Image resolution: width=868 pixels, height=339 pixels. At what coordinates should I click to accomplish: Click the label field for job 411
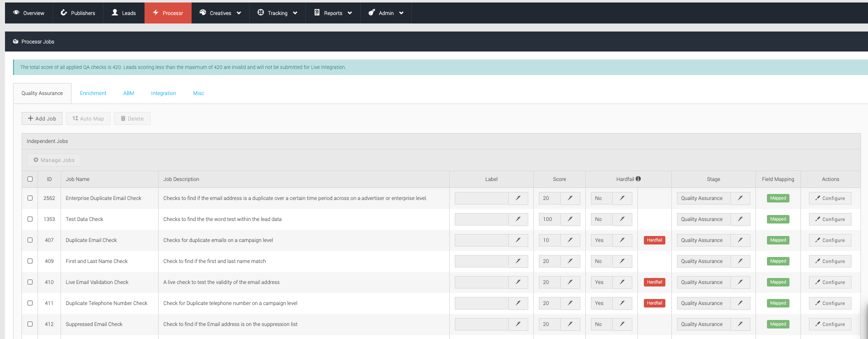pyautogui.click(x=481, y=303)
